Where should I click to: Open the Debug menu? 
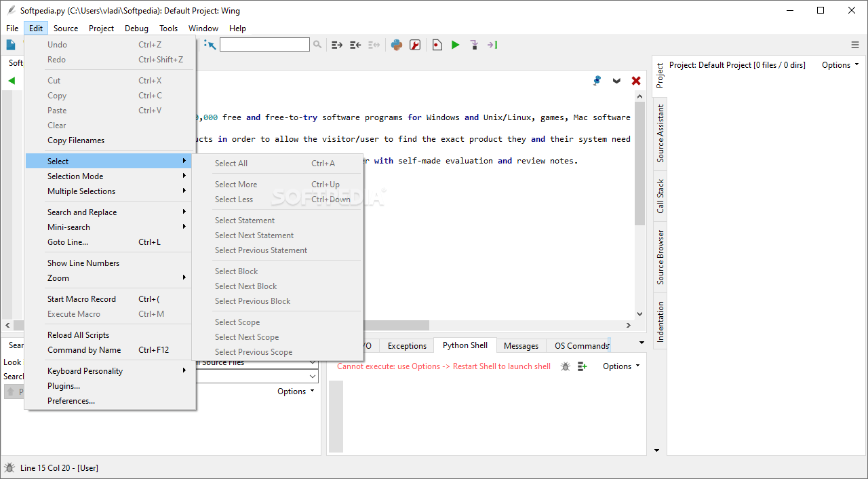point(136,28)
